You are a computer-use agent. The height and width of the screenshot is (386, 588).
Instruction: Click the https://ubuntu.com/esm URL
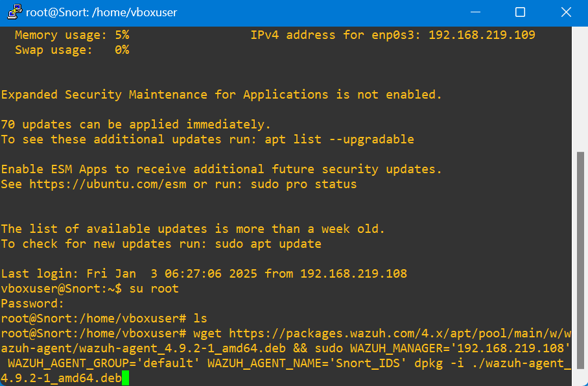click(x=108, y=184)
